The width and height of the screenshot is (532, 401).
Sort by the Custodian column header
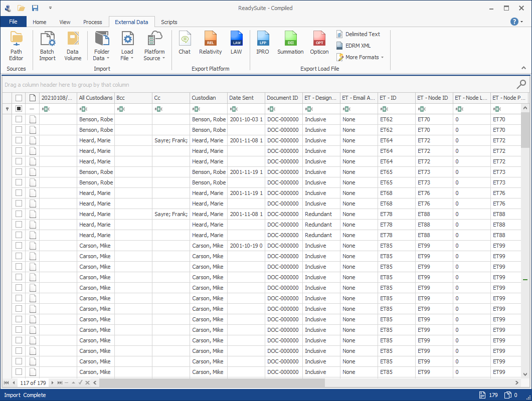208,98
